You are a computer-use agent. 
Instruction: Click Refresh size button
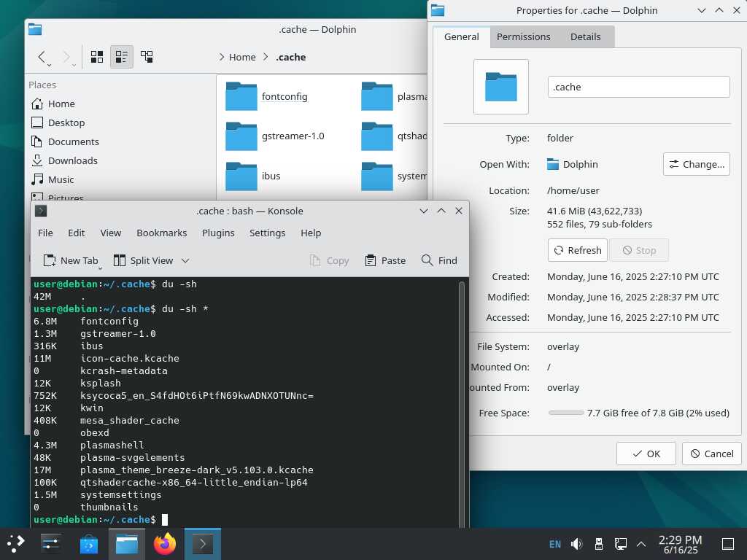[x=578, y=250]
